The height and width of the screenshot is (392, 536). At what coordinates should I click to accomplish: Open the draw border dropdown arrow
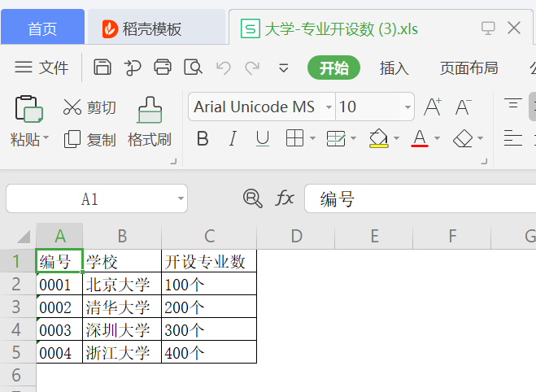(354, 138)
